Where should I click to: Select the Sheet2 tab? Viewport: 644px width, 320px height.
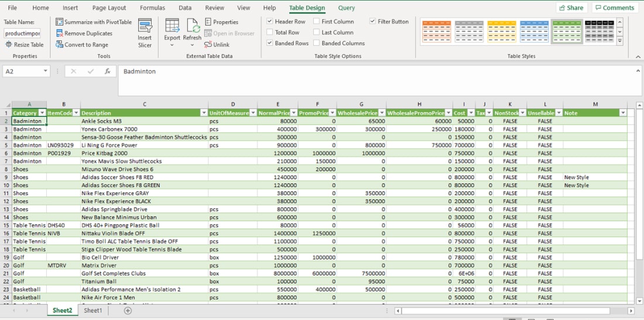tap(63, 311)
